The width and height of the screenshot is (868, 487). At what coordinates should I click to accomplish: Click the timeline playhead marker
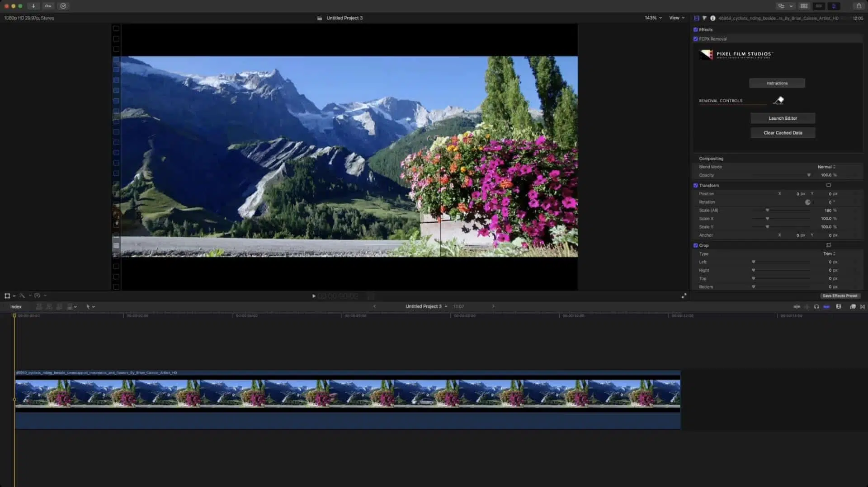click(14, 316)
